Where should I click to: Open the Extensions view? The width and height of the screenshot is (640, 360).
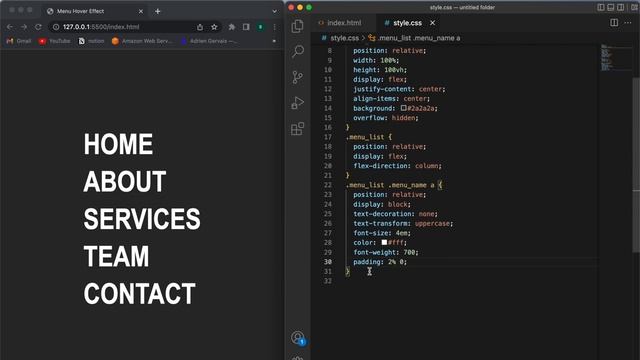[x=298, y=129]
